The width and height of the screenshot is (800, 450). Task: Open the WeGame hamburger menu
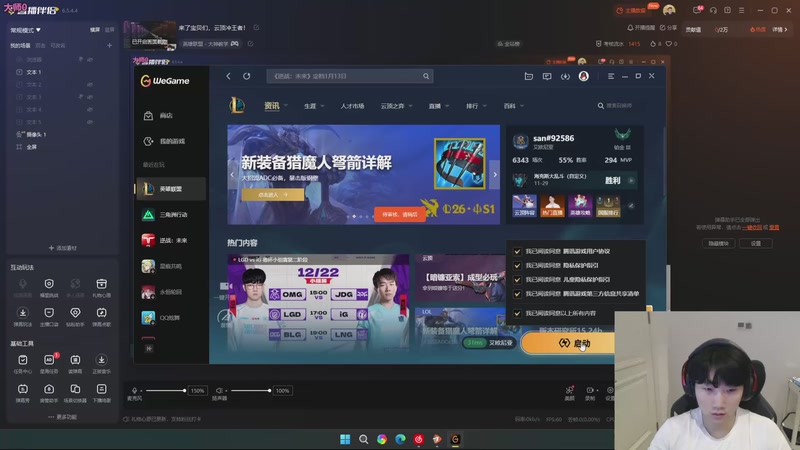click(611, 76)
